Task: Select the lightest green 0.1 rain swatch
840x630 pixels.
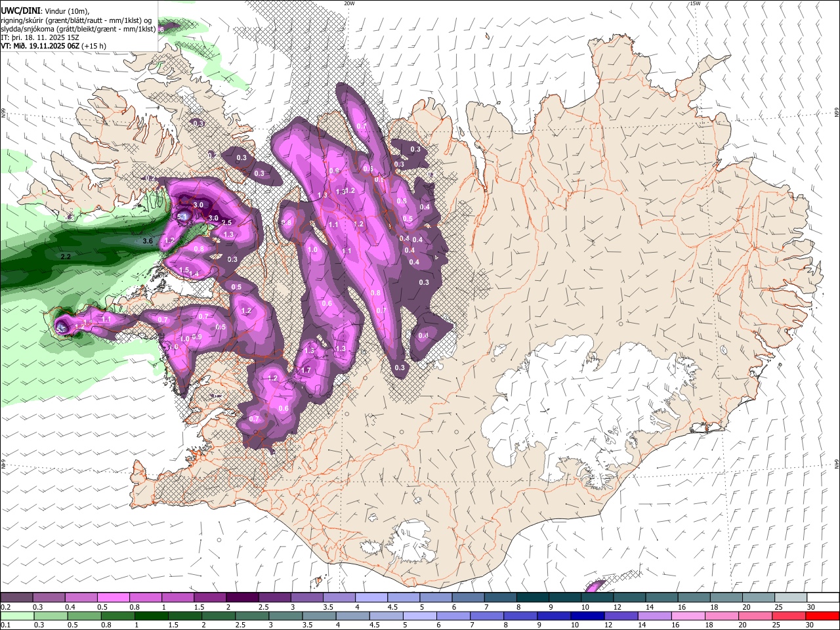Action: (17, 616)
